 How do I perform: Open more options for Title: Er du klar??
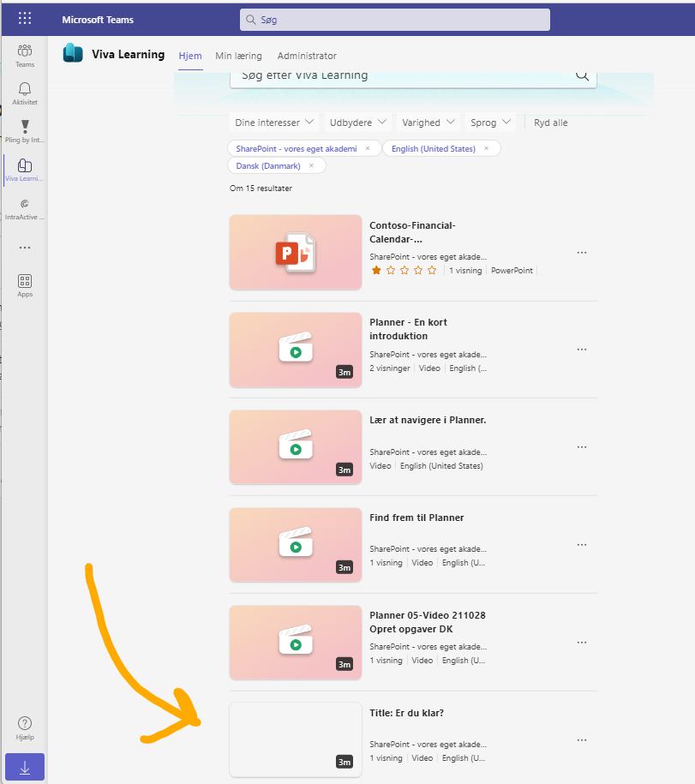tap(582, 740)
